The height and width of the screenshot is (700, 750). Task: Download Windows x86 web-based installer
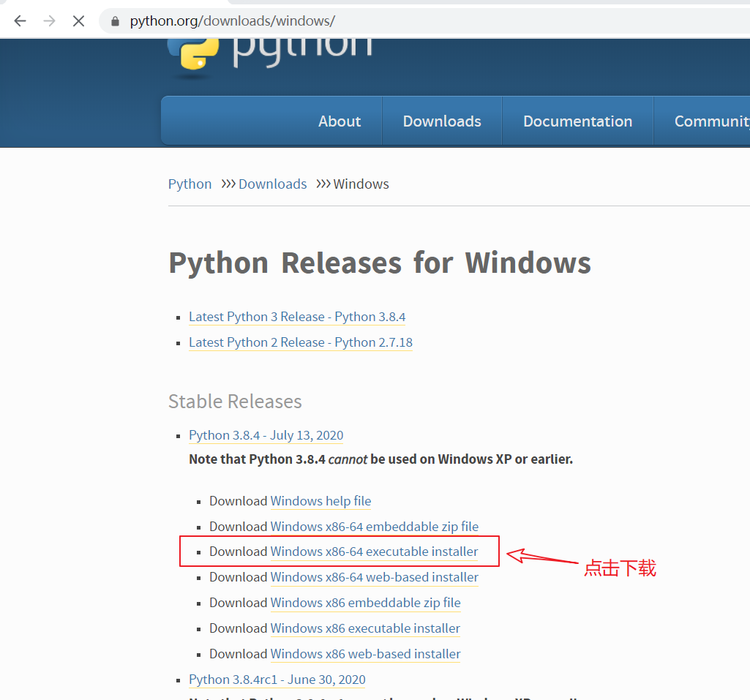365,654
